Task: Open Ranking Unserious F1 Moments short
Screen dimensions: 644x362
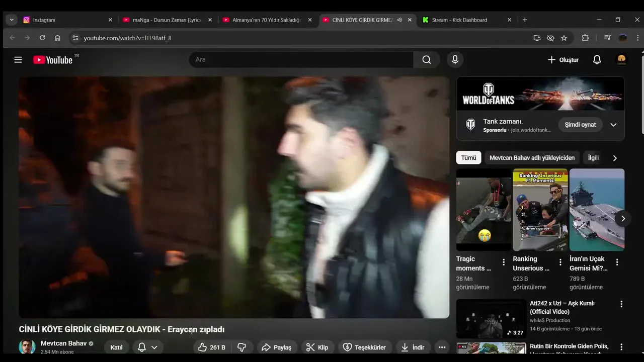Action: (x=540, y=210)
